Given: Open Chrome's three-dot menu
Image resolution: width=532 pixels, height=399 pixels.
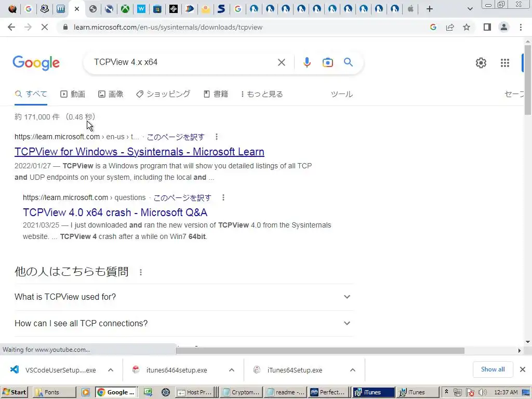Looking at the screenshot, I should coord(521,27).
